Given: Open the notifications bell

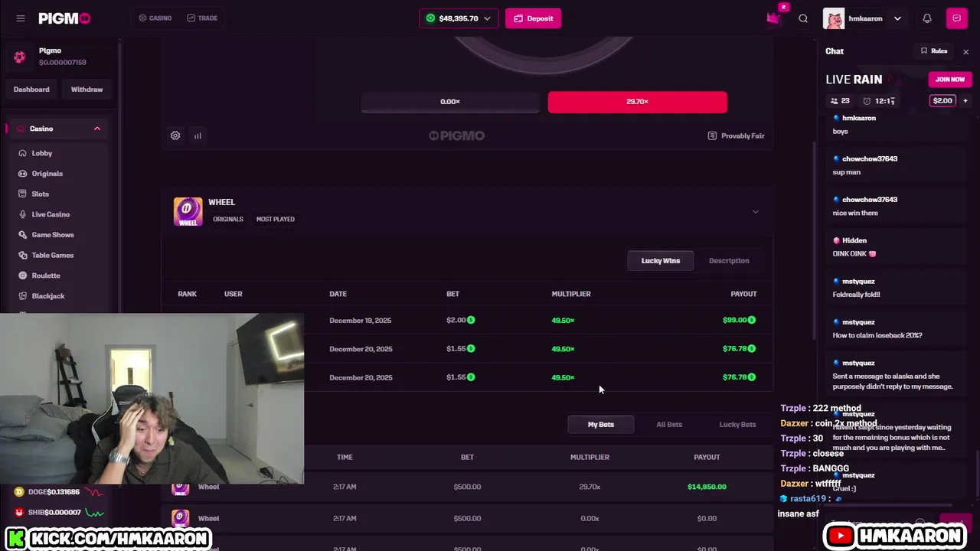Looking at the screenshot, I should 927,18.
